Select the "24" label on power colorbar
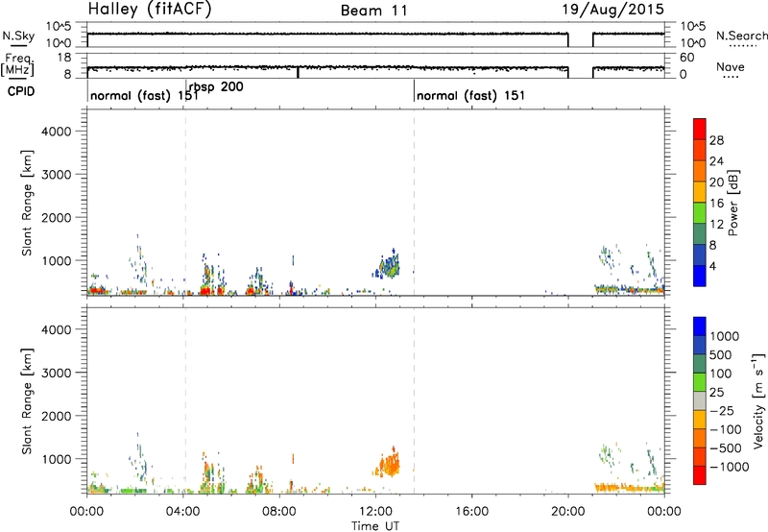This screenshot has height=532, width=768. (x=716, y=161)
